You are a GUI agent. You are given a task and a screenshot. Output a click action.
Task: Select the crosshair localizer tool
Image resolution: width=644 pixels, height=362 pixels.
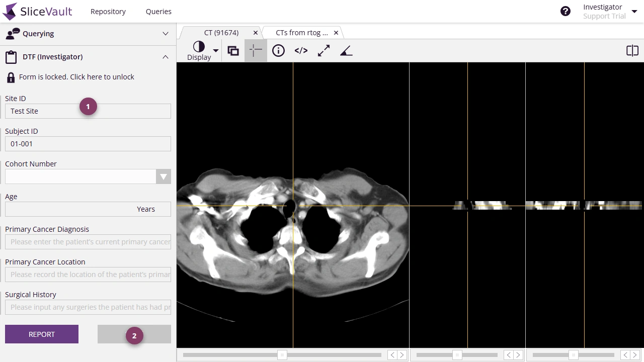pyautogui.click(x=256, y=50)
